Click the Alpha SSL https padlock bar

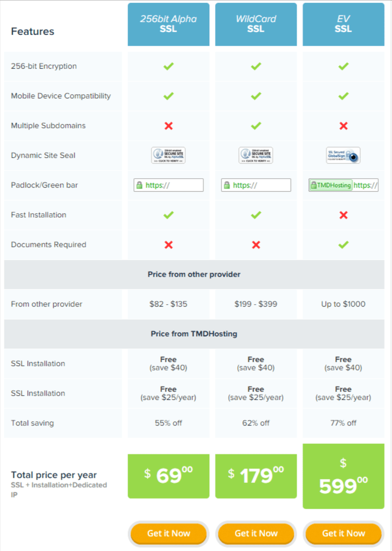pyautogui.click(x=168, y=185)
